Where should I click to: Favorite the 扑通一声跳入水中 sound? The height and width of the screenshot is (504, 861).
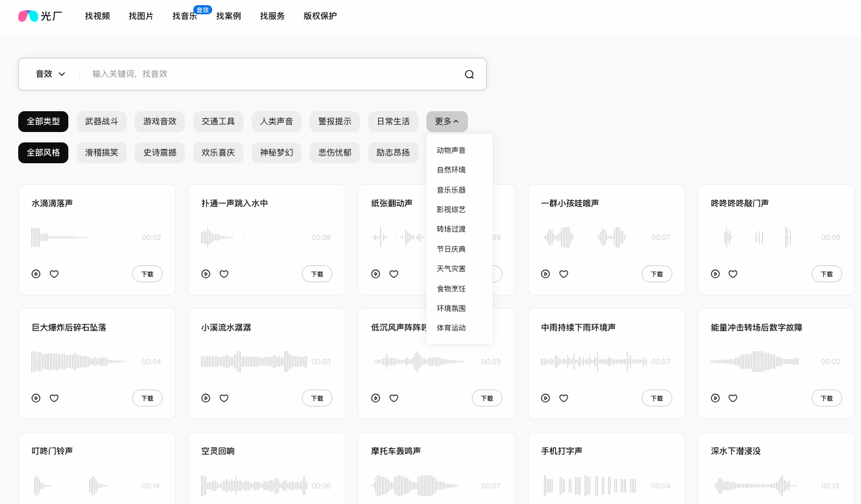tap(224, 274)
